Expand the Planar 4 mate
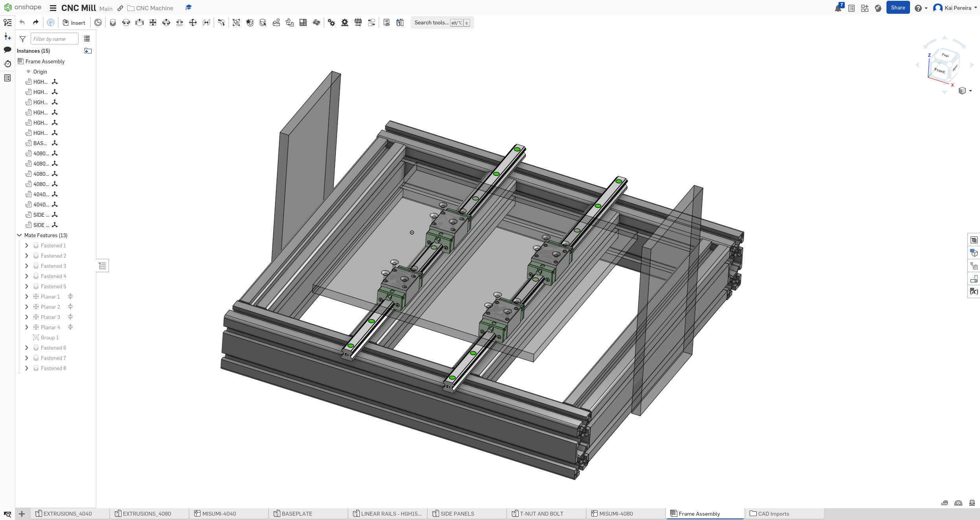The height and width of the screenshot is (520, 980). (26, 327)
